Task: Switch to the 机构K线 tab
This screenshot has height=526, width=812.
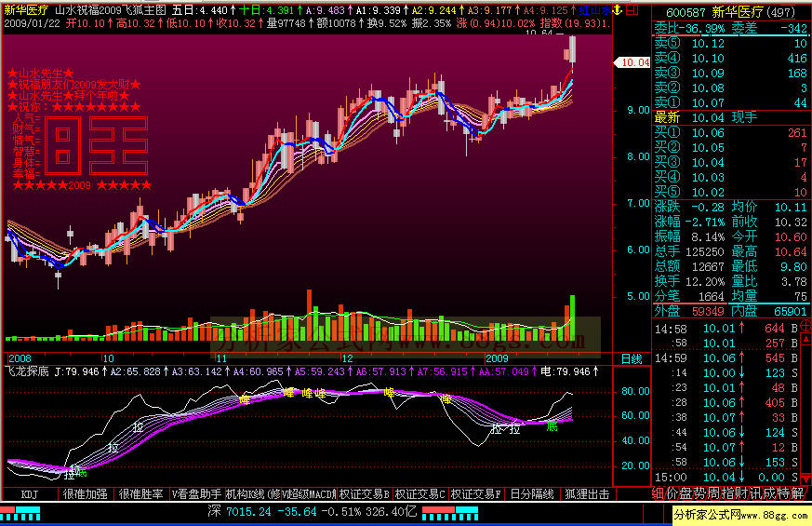Action: 252,494
